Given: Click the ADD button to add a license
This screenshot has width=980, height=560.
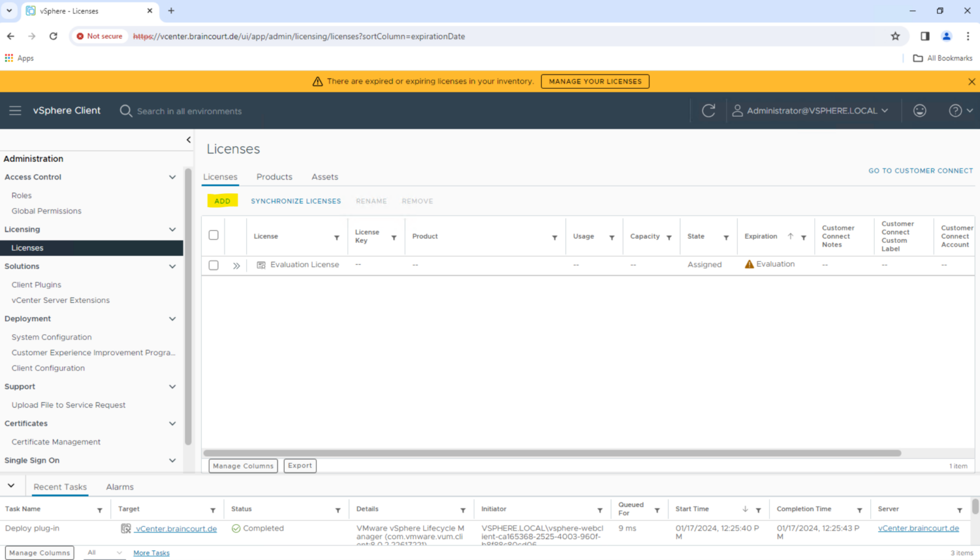Looking at the screenshot, I should 222,200.
